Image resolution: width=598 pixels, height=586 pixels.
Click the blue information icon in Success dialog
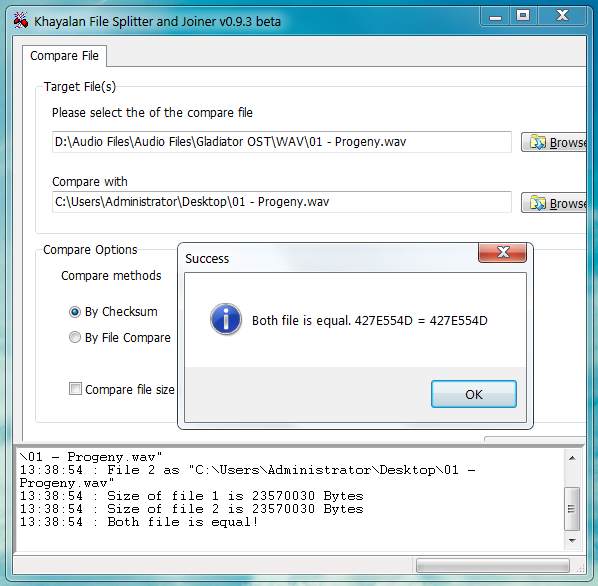pyautogui.click(x=226, y=319)
